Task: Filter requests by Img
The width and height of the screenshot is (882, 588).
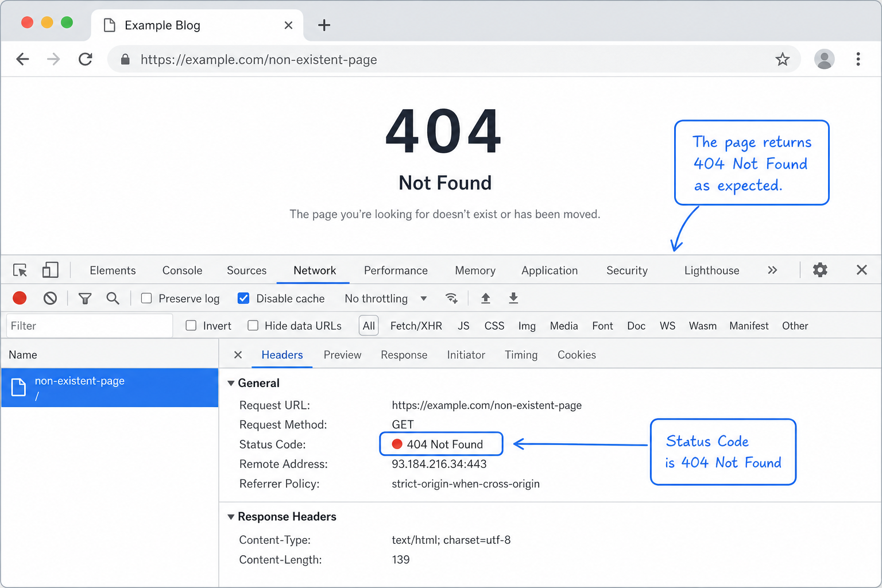Action: pos(527,326)
